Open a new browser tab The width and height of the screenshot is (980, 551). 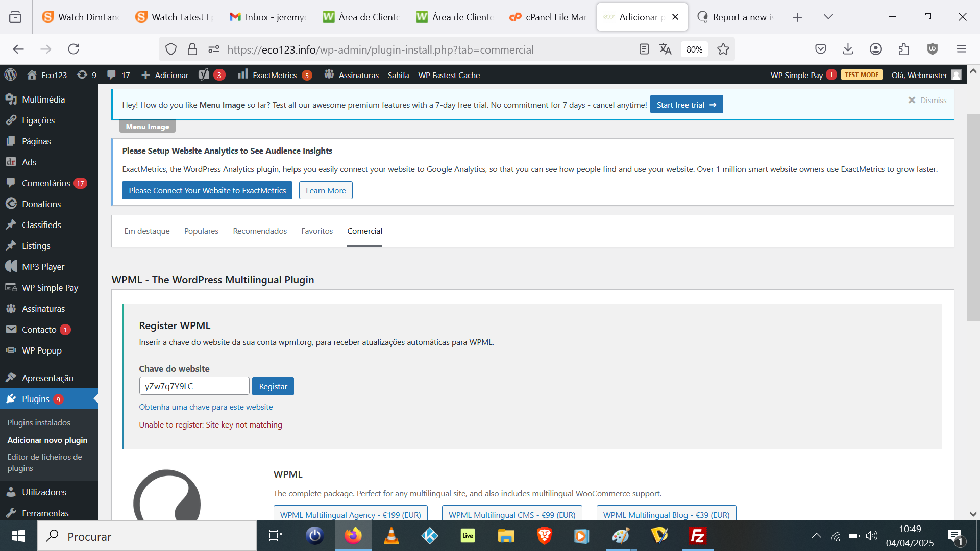click(797, 17)
